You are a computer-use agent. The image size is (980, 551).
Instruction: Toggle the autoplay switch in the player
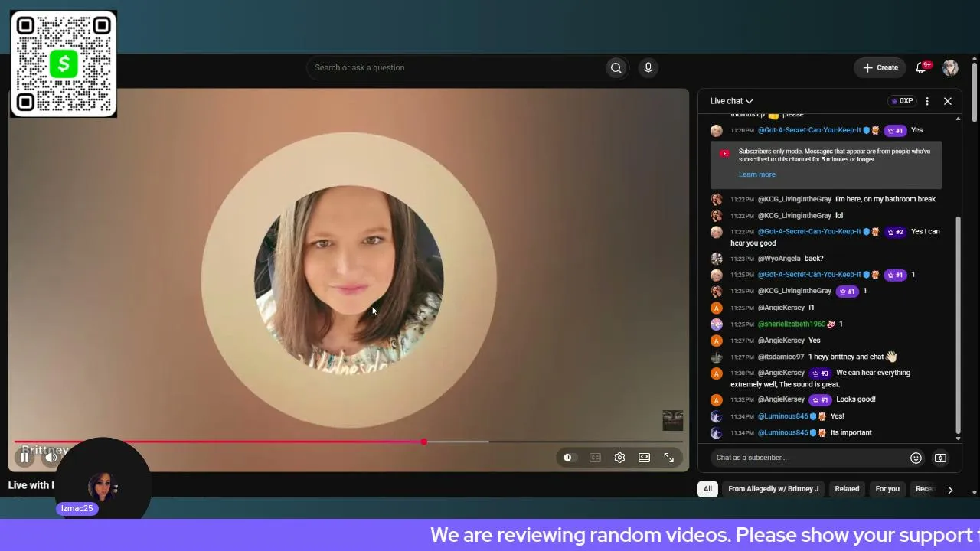(x=567, y=458)
